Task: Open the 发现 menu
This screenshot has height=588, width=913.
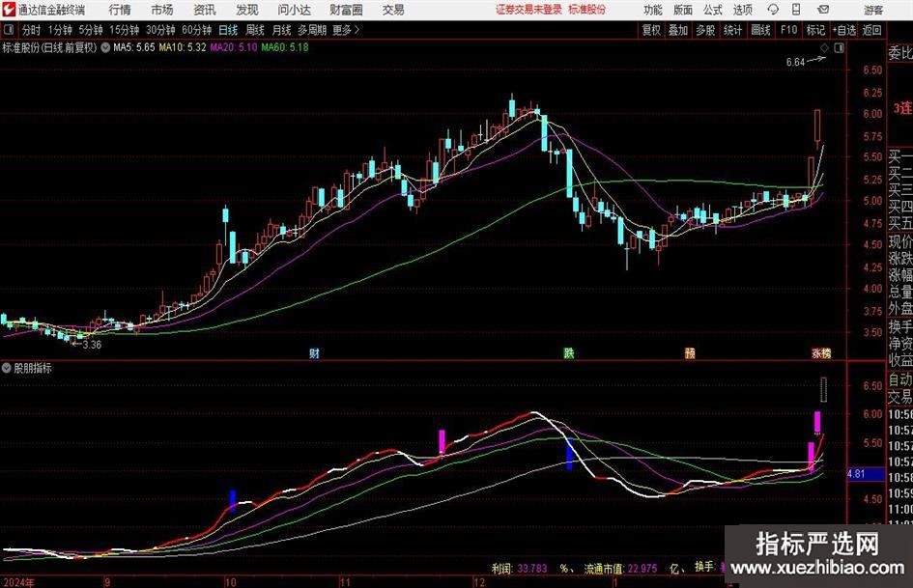Action: pyautogui.click(x=247, y=10)
